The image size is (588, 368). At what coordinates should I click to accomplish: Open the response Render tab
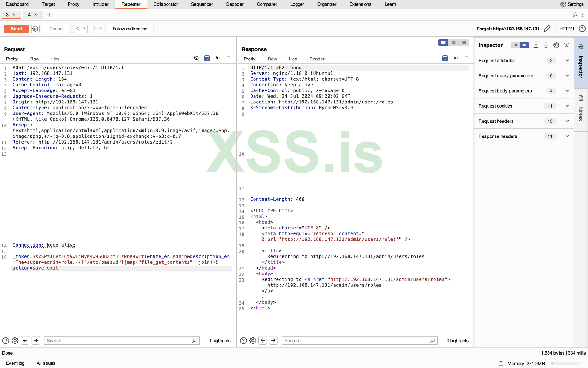(317, 59)
